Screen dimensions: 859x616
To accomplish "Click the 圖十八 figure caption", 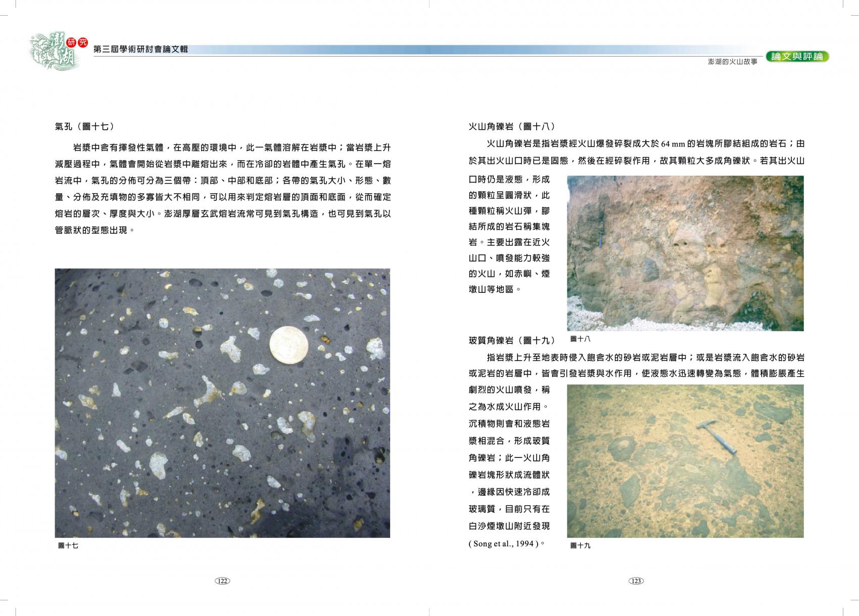I will click(580, 339).
